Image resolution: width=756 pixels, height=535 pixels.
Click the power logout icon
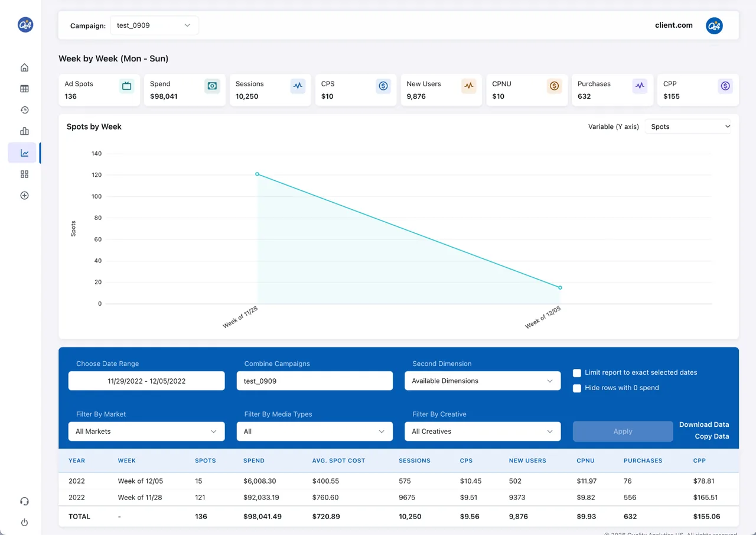[24, 523]
